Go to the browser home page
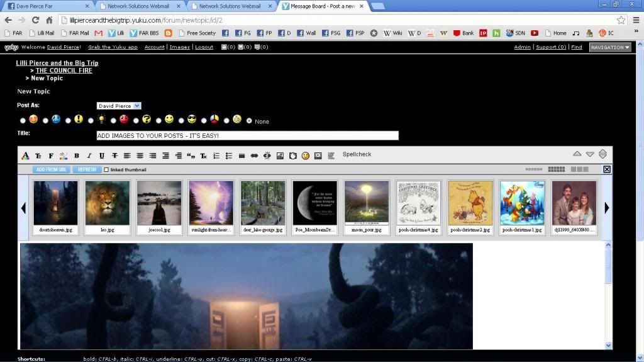The image size is (644, 362). pyautogui.click(x=49, y=20)
